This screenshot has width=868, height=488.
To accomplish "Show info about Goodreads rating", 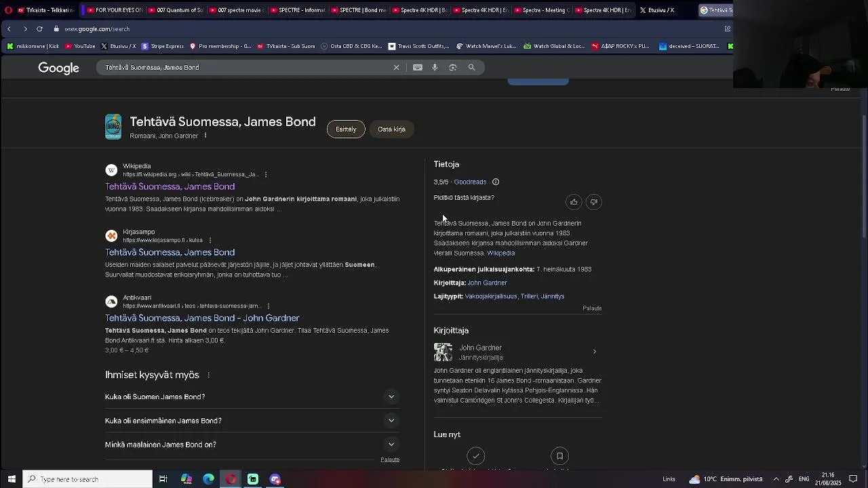I will click(x=496, y=182).
